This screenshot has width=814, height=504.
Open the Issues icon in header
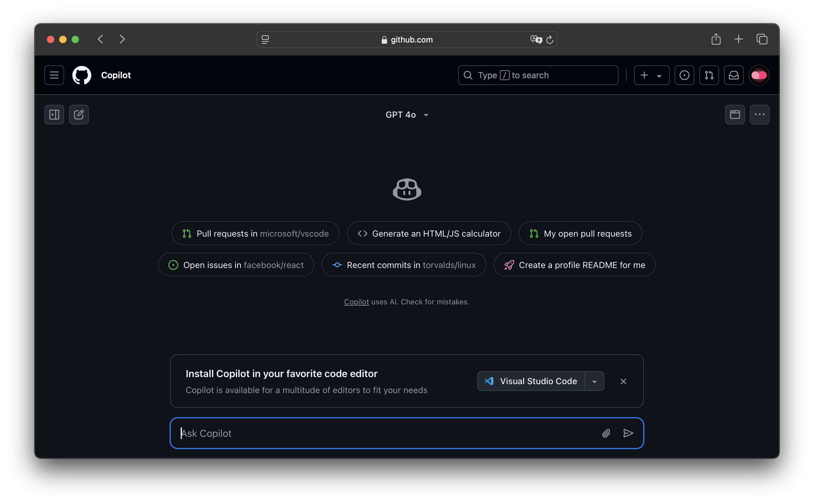coord(684,75)
